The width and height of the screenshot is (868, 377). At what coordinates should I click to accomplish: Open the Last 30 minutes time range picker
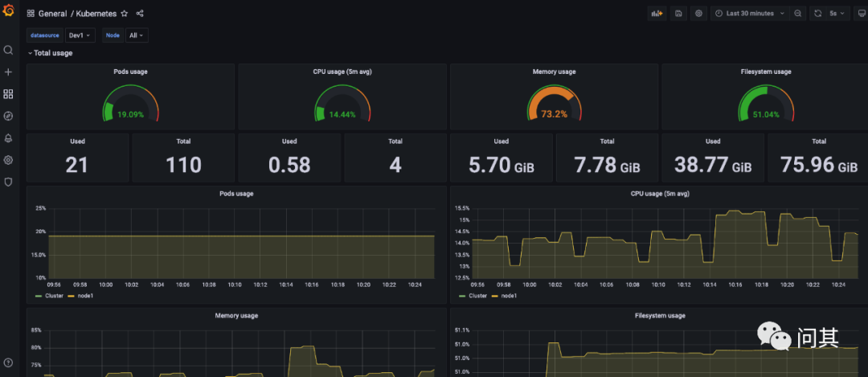749,14
